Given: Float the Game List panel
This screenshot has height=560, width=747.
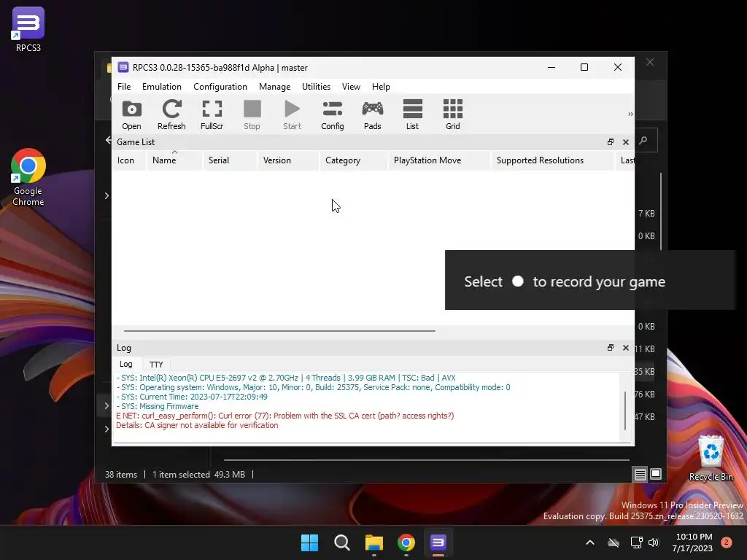Looking at the screenshot, I should (x=611, y=142).
